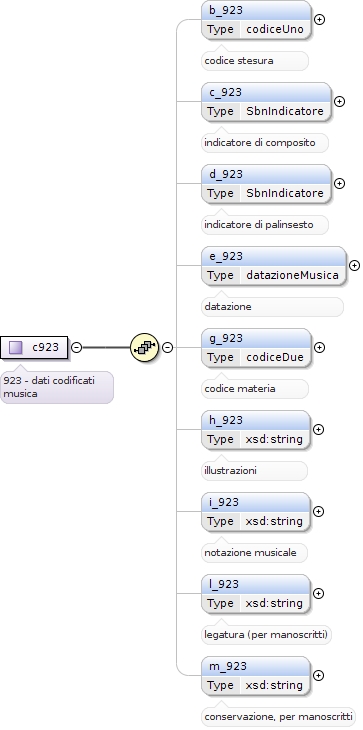The width and height of the screenshot is (363, 730).
Task: Click the 'codice materia' annotation
Action: pos(255,389)
